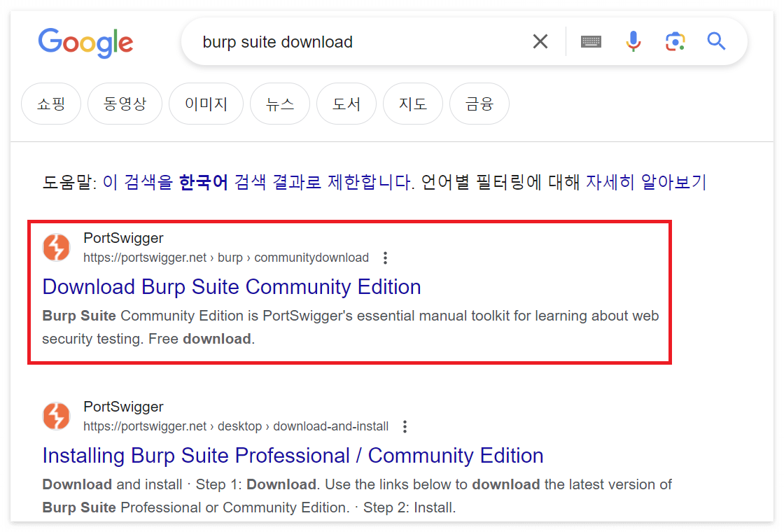Screen dimensions: 784x532
Task: Select the 지도 filter chip
Action: point(413,104)
